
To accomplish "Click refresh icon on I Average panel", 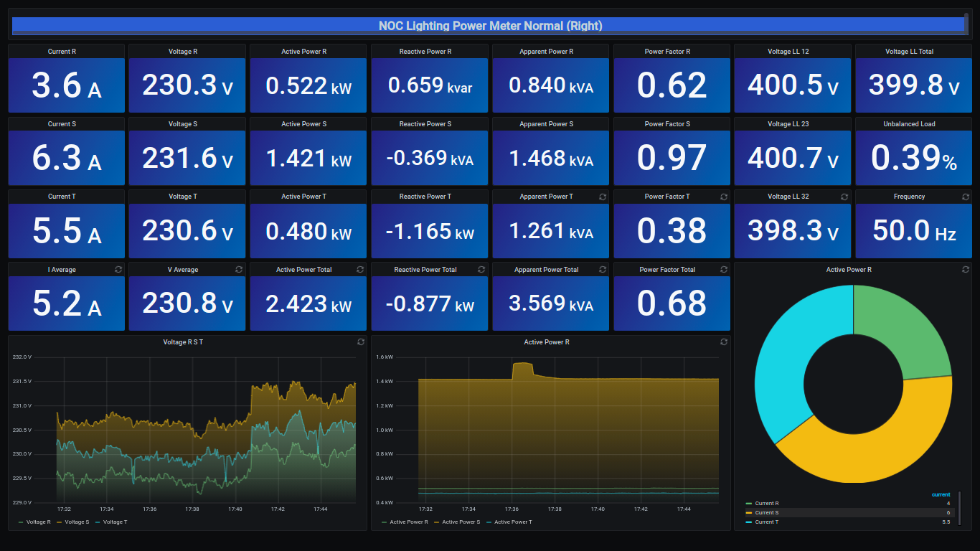I will [x=118, y=269].
